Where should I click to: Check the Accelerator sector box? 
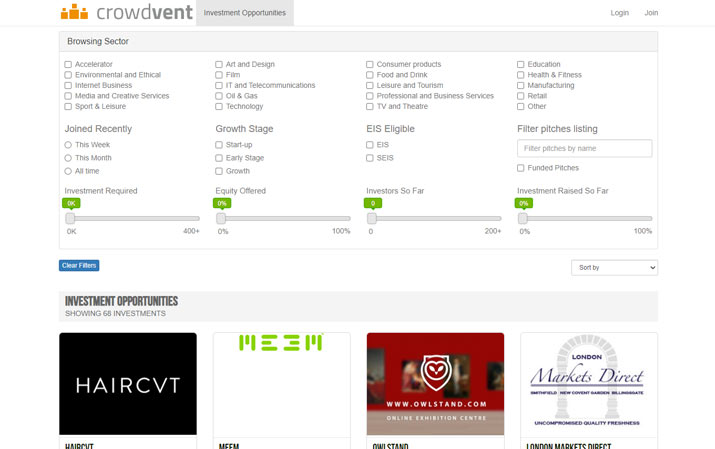(x=68, y=64)
